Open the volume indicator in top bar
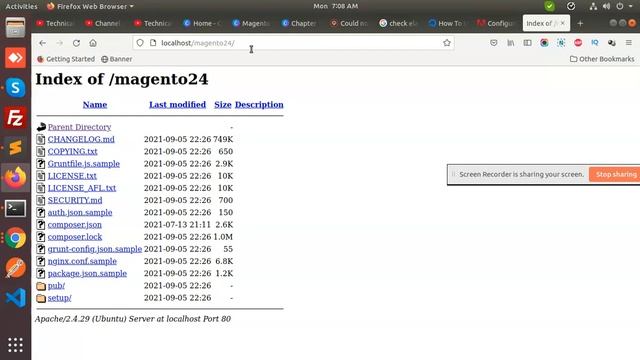640x360 pixels. point(607,6)
